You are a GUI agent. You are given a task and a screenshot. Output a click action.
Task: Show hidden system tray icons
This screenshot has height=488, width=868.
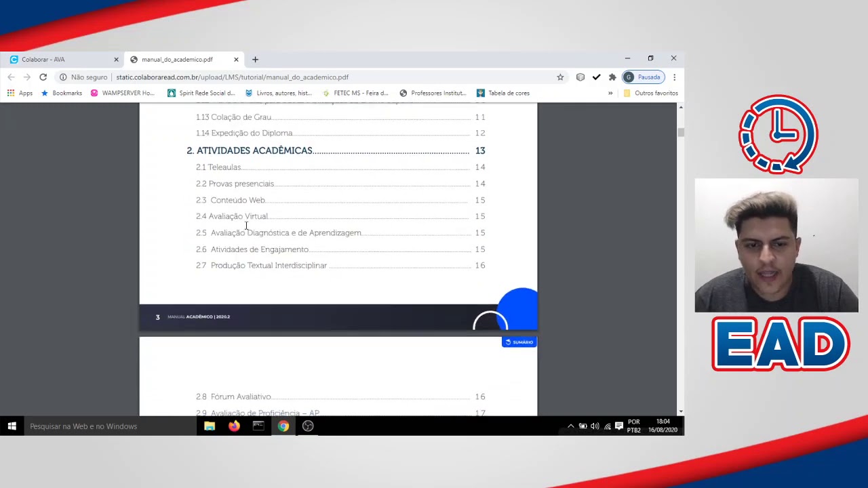[570, 426]
